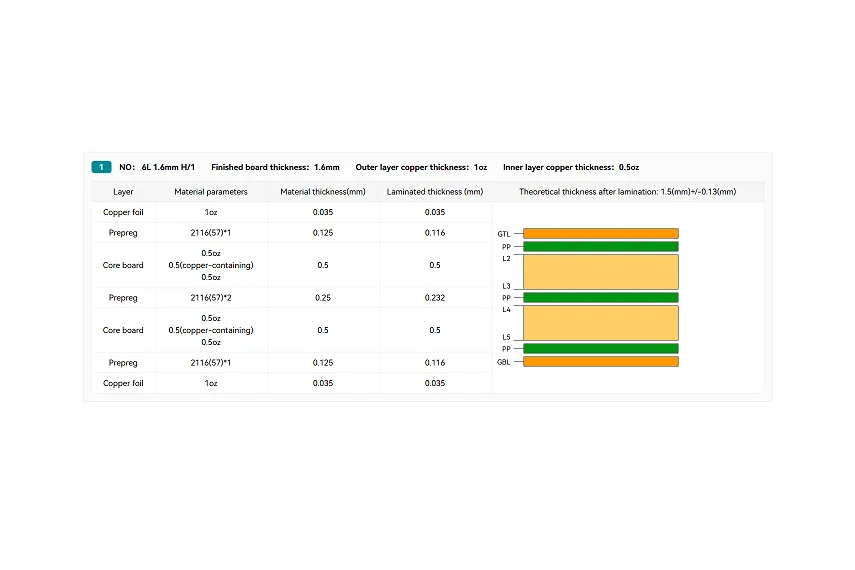Click 'Outer layer copper thickness: 1oz' label
Screen dimensions: 855x570
pos(421,167)
